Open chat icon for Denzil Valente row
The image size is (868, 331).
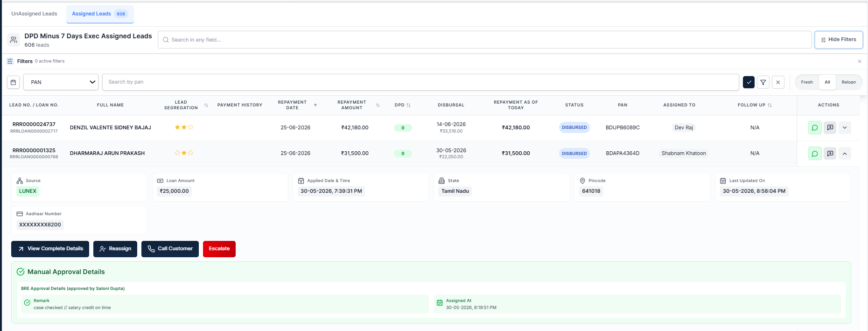(815, 127)
